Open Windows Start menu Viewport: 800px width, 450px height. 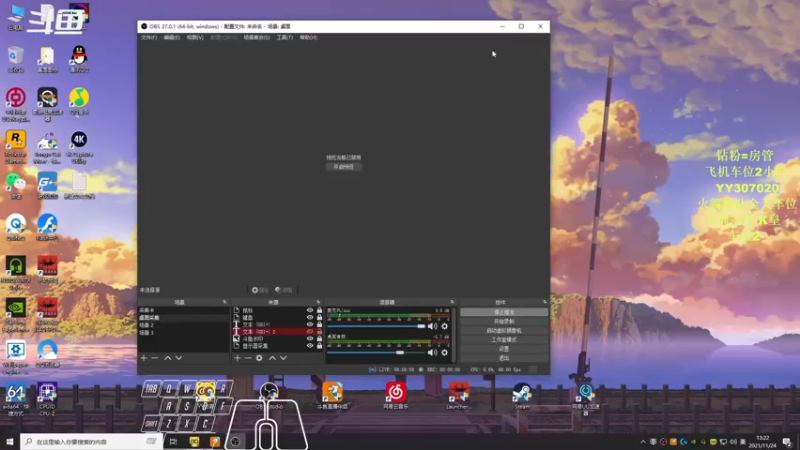[10, 441]
